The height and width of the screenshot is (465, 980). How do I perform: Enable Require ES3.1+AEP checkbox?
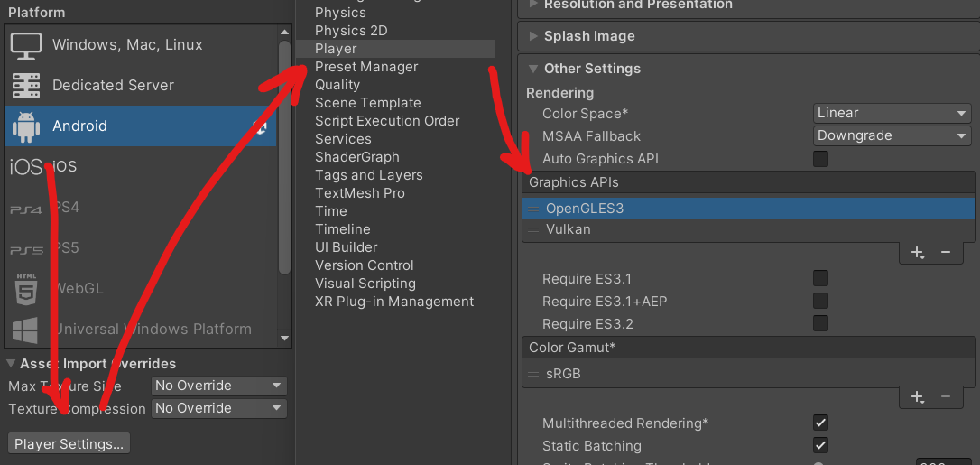pos(820,302)
